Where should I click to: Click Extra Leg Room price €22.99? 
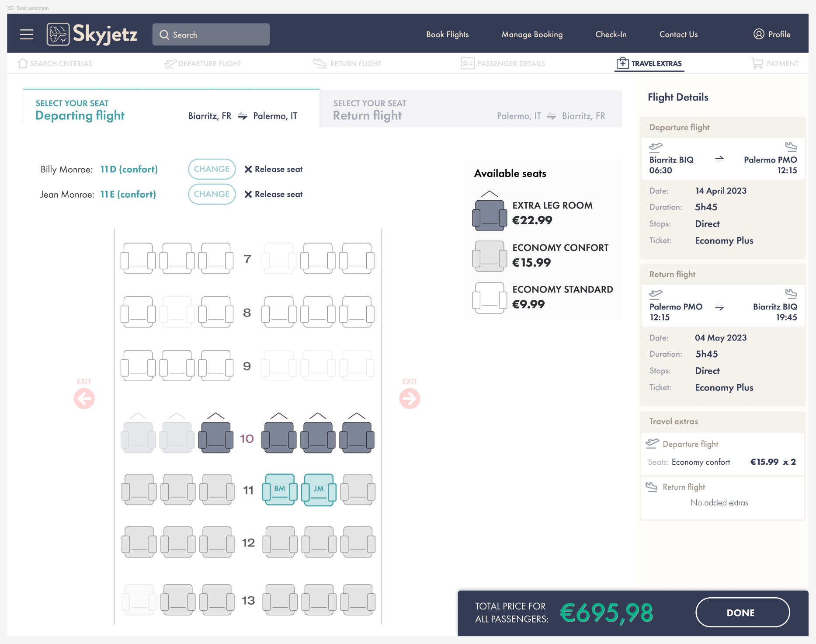pos(532,220)
